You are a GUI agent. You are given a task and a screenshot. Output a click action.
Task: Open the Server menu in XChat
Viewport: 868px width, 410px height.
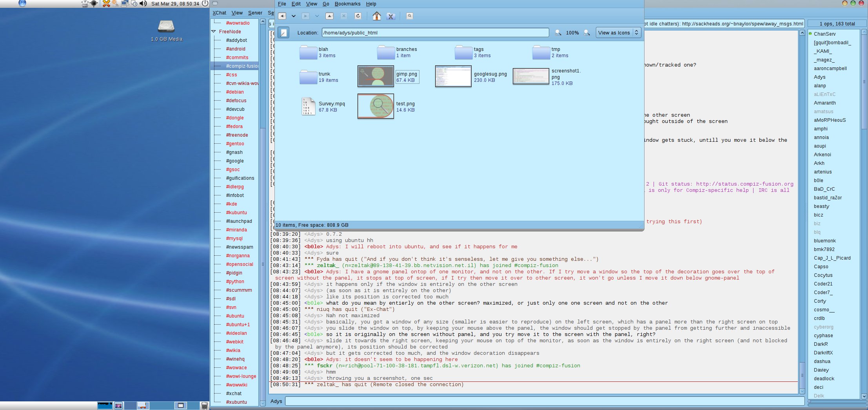pyautogui.click(x=255, y=13)
